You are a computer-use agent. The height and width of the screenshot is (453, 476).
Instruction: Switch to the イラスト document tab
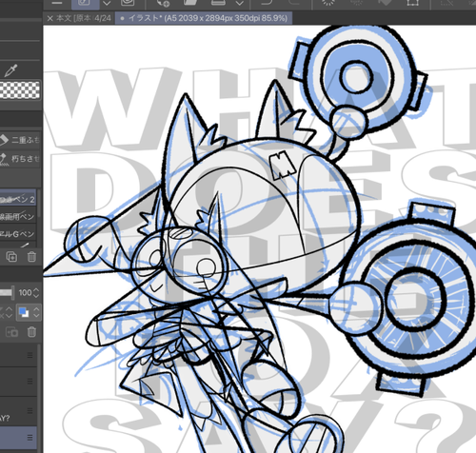click(x=204, y=18)
